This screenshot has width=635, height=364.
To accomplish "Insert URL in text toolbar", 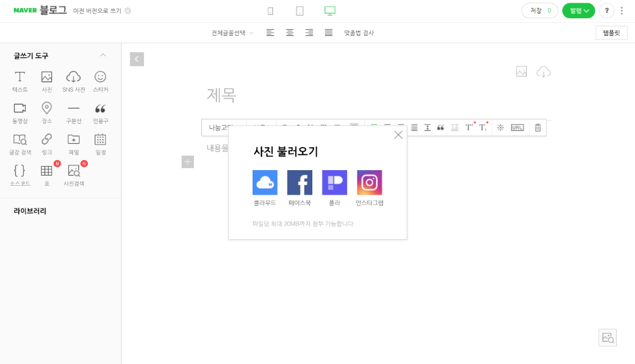I will pyautogui.click(x=517, y=128).
